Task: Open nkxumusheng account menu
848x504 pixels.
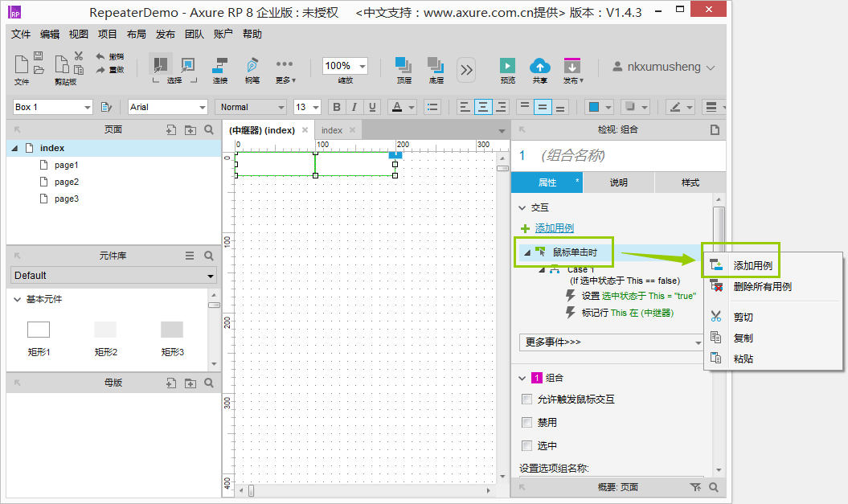Action: (x=664, y=67)
